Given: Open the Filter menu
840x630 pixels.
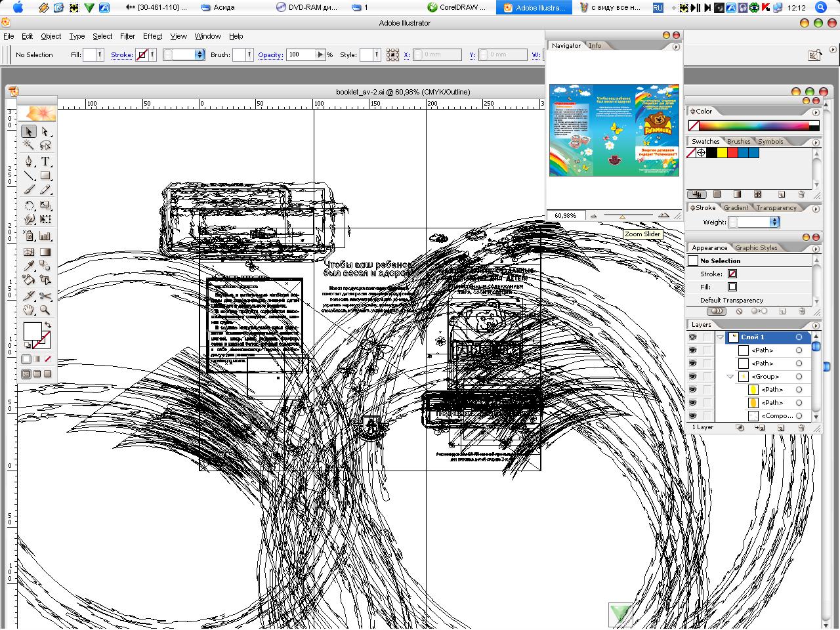Looking at the screenshot, I should pos(127,36).
